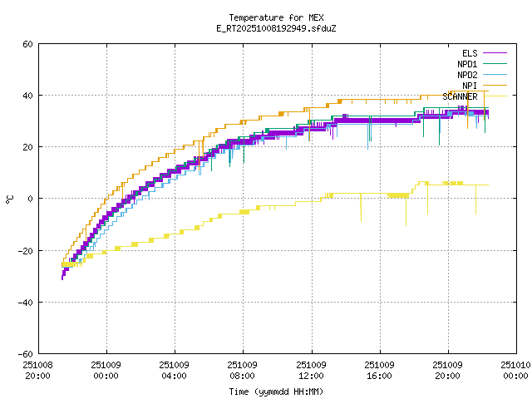
Task: Click the SCANNER yellow legend line sample
Action: (x=496, y=96)
